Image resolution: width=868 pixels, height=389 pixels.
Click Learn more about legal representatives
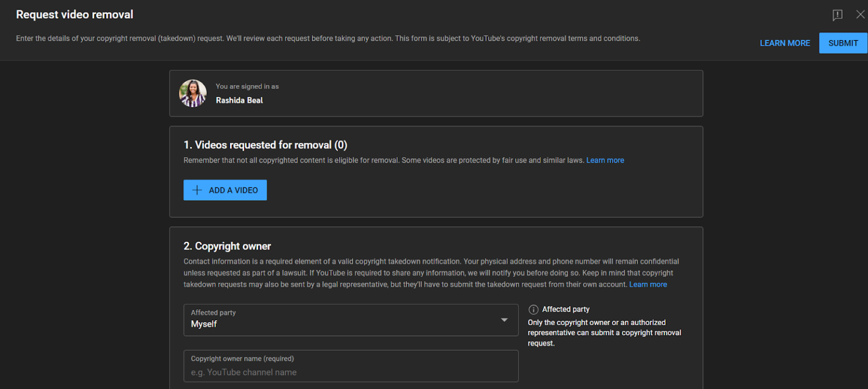(x=648, y=284)
